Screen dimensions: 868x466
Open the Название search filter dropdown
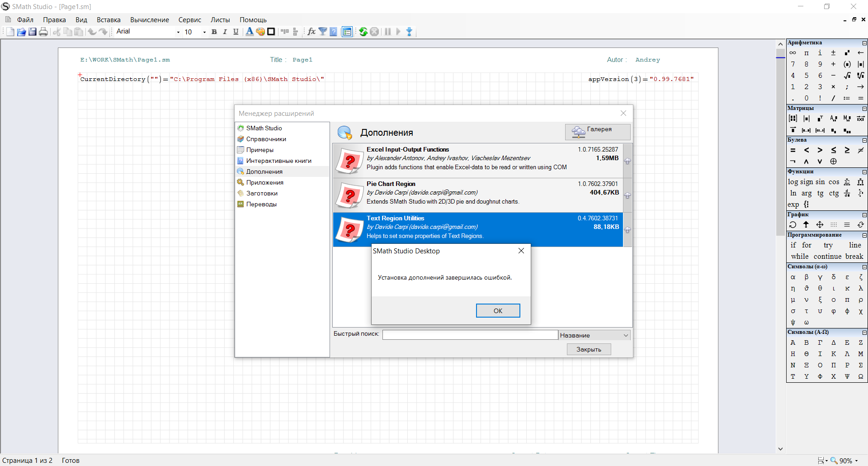[x=626, y=335]
